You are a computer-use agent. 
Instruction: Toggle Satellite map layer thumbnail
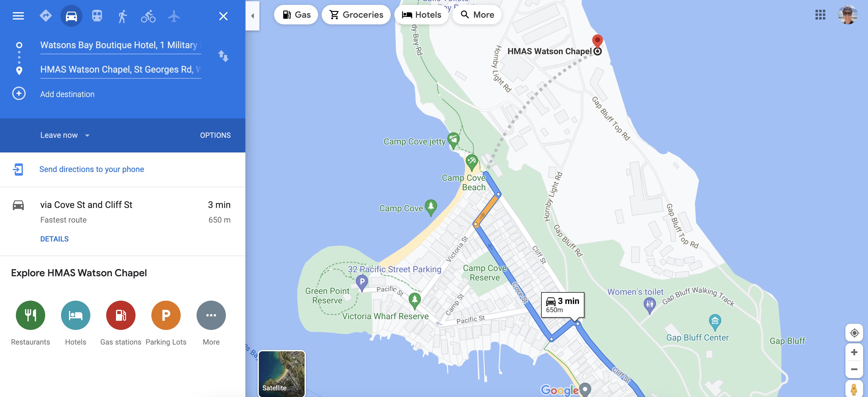(281, 374)
